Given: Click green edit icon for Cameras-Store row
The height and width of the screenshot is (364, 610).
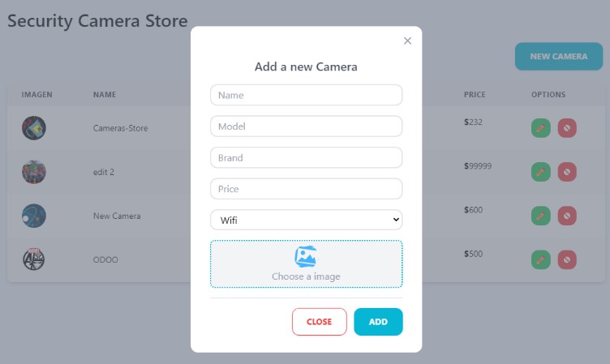Looking at the screenshot, I should [x=541, y=127].
